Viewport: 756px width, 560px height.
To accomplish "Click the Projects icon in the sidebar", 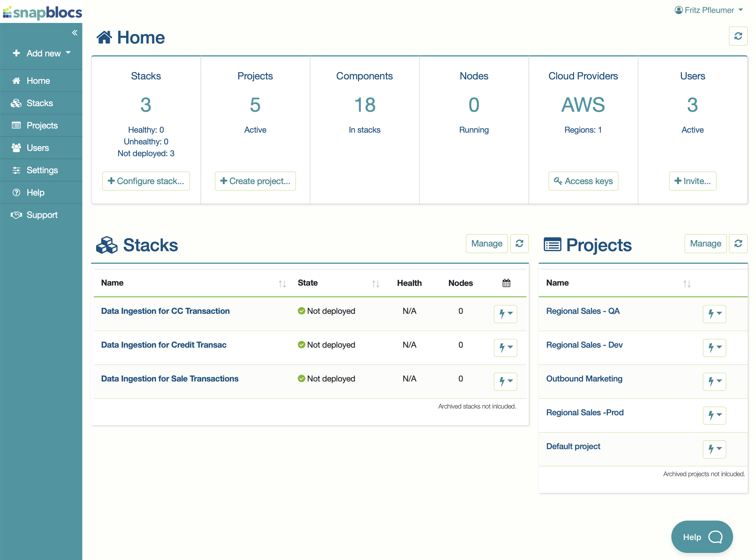I will (x=16, y=125).
